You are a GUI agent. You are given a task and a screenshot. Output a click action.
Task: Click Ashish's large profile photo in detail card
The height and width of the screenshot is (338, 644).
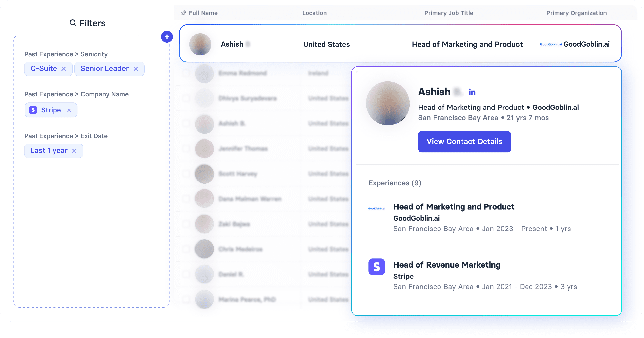point(388,103)
